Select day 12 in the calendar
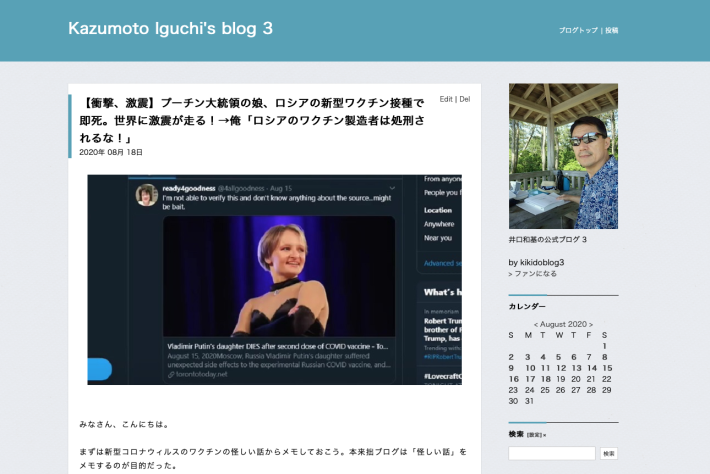 click(x=561, y=368)
